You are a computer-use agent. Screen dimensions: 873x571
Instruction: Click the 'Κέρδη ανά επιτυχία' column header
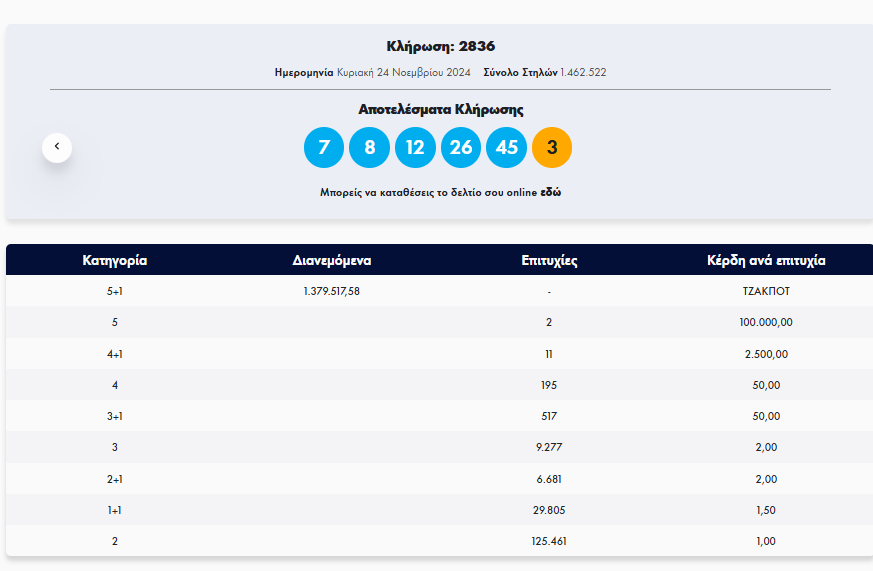click(x=766, y=261)
